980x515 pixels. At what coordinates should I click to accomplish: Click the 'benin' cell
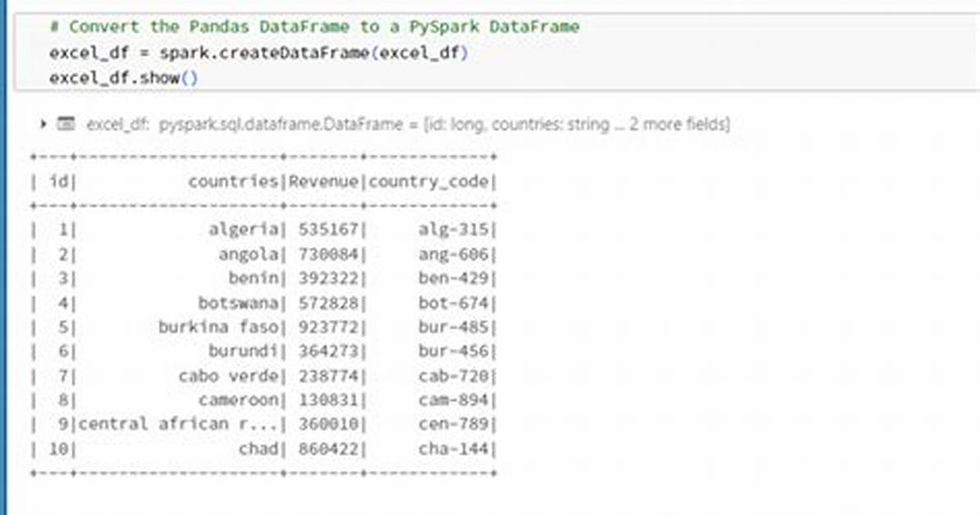coord(254,278)
